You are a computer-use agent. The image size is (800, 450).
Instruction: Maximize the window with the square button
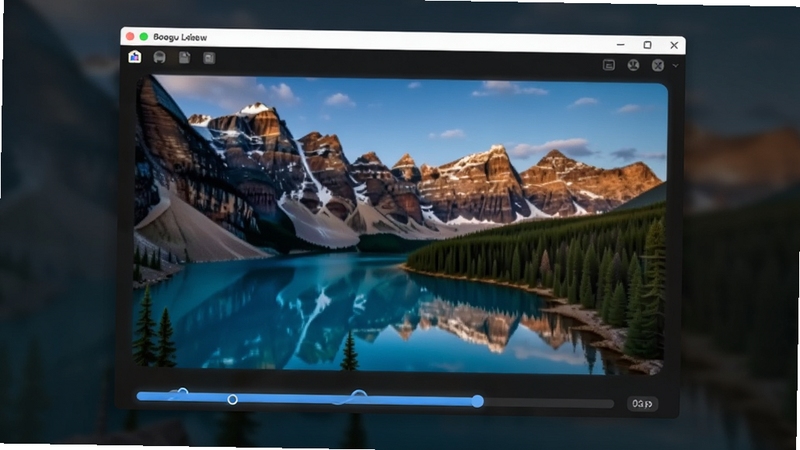[647, 45]
